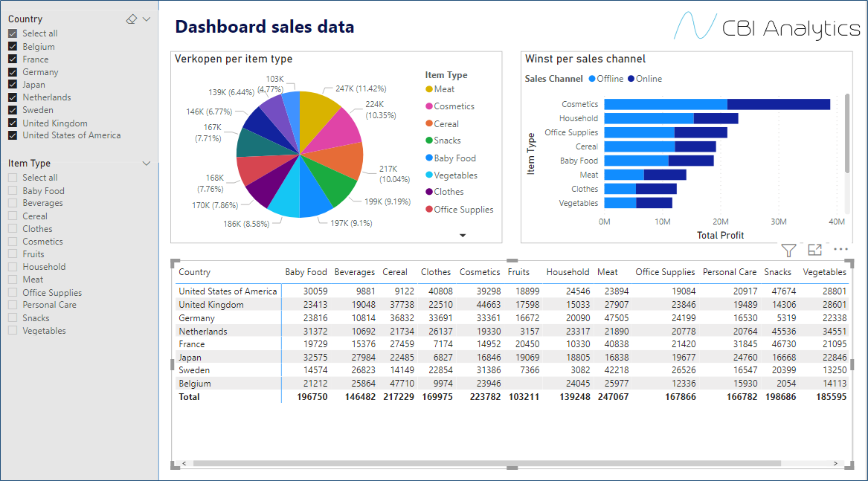Screen dimensions: 868x481
Task: Open the table visual in focus mode
Action: tap(814, 251)
